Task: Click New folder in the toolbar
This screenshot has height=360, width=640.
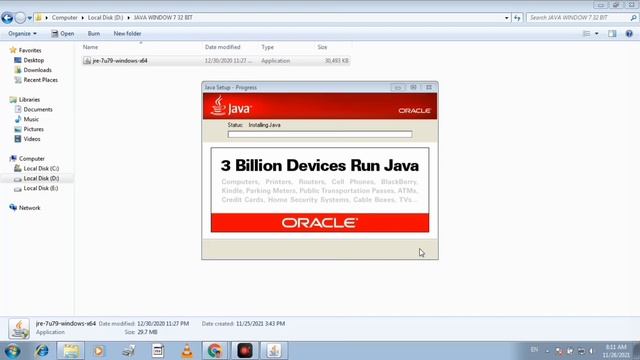Action: [127, 33]
